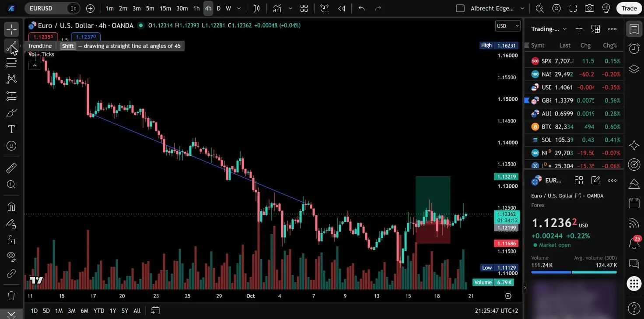Set date range to YTD
Screen dimensions: 644x319
tap(99, 311)
